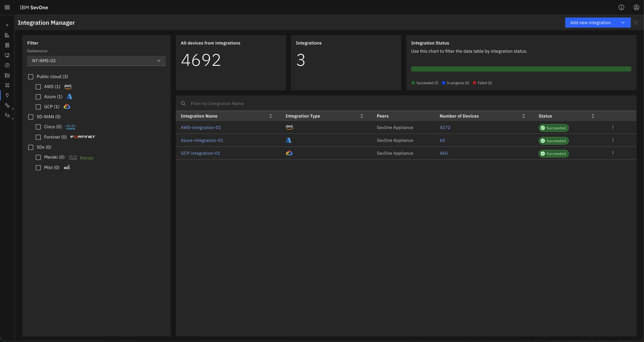This screenshot has height=342, width=644.
Task: Open the bar chart reports icon
Action: pos(7,35)
